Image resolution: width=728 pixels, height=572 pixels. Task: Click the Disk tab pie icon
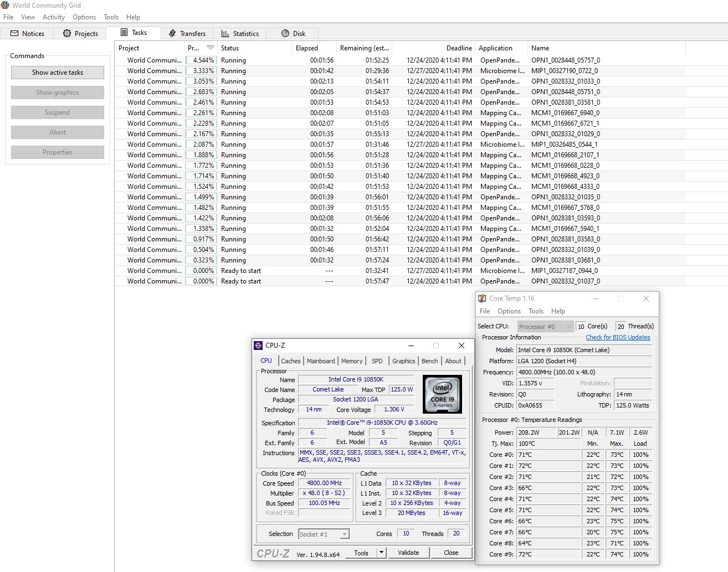[285, 33]
